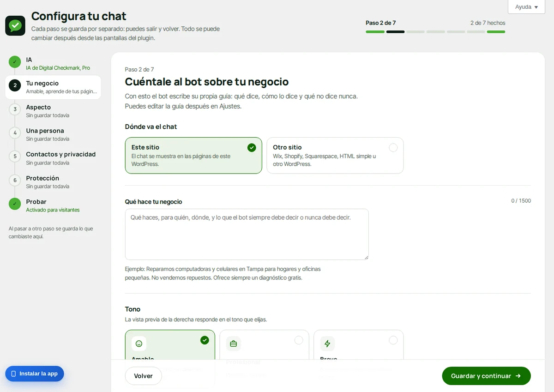Click the smiley face Amable tone icon
This screenshot has width=554, height=392.
point(139,344)
